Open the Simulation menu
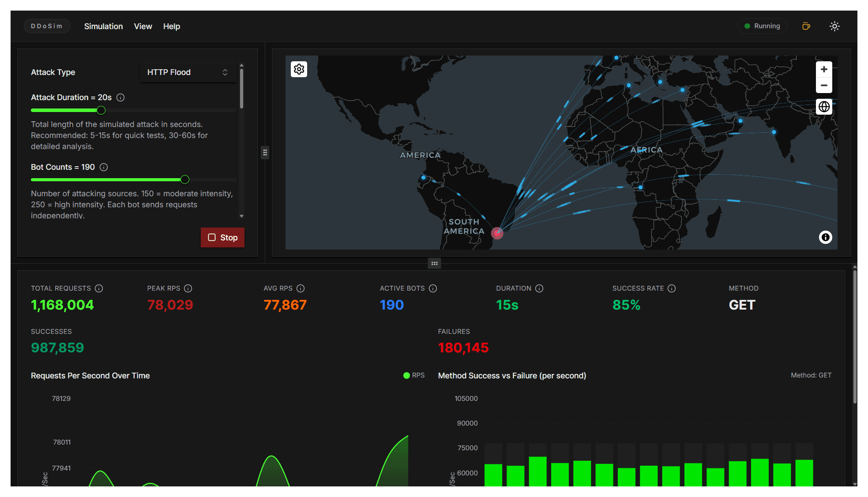868x497 pixels. coord(103,26)
